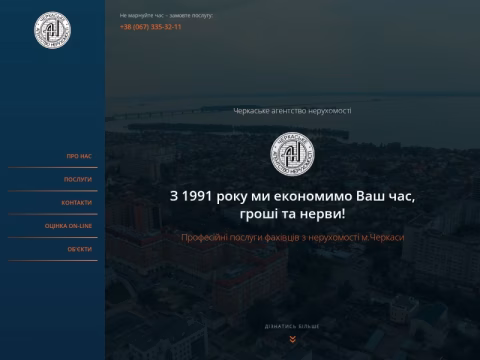Click the ДІЗНАТИСЬ БІЛЬШЕ link

pyautogui.click(x=292, y=326)
